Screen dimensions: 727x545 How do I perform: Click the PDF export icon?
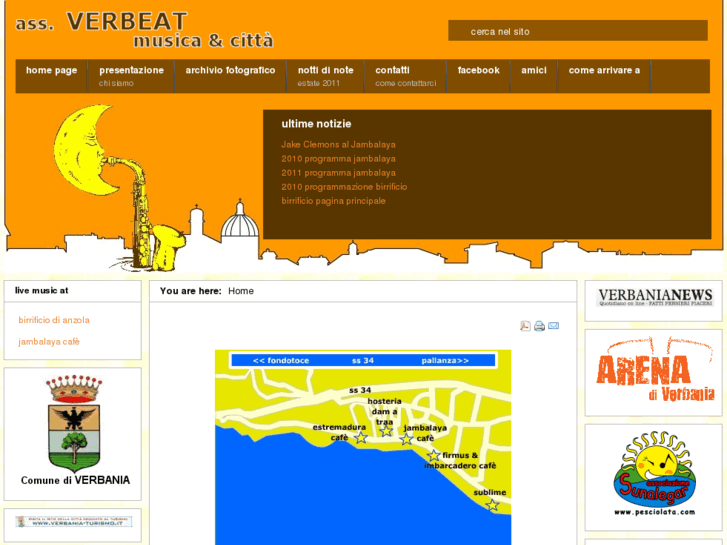[525, 326]
